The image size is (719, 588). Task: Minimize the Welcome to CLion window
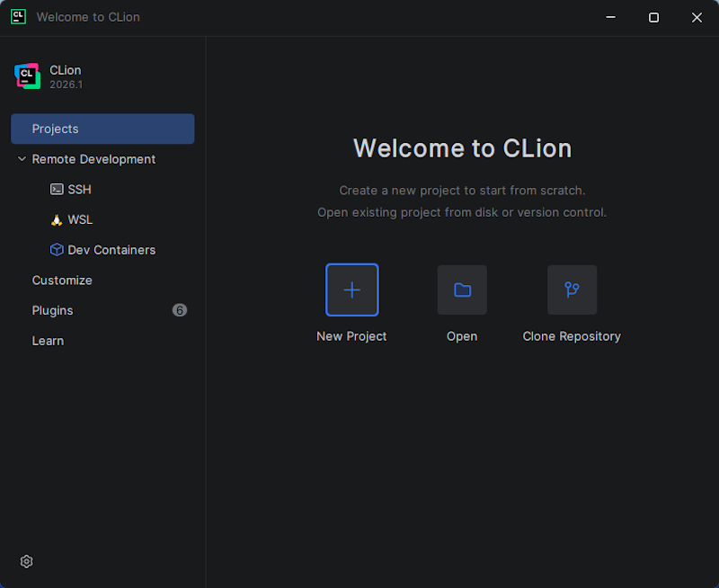(x=611, y=17)
